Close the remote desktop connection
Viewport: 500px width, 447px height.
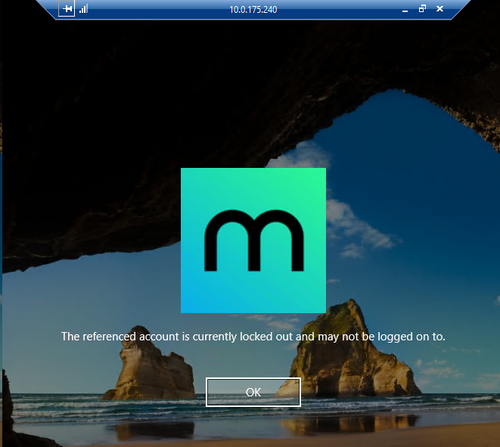click(x=440, y=9)
